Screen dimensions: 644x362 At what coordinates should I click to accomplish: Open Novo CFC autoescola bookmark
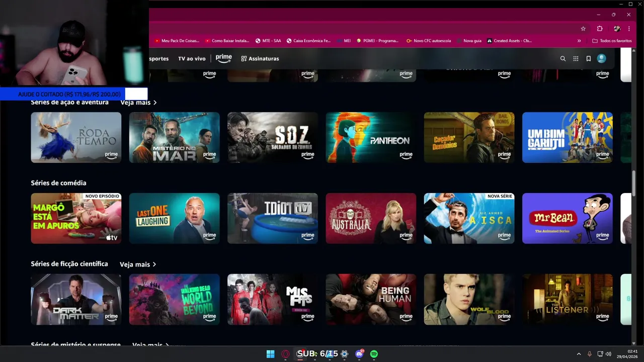pyautogui.click(x=429, y=41)
